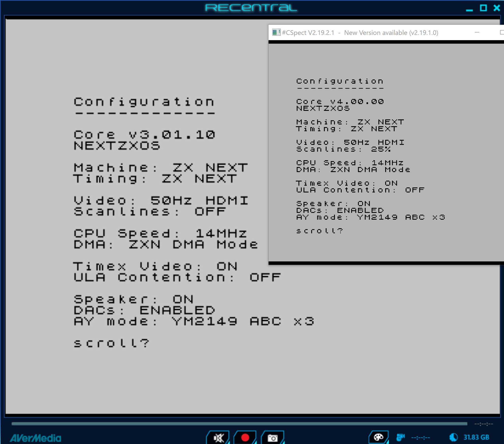
Task: Click 'DACs: ENABLED' in the capture view
Action: (x=144, y=310)
